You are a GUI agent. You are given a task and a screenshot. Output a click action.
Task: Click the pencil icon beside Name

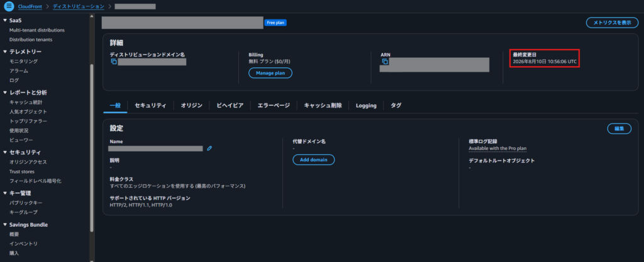[x=209, y=149]
